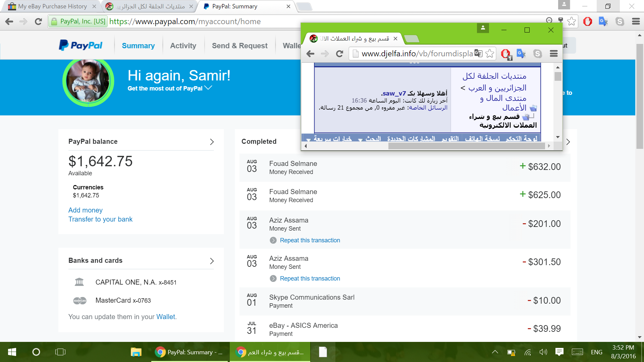The width and height of the screenshot is (644, 362).
Task: Open the Wallet link
Action: pyautogui.click(x=166, y=317)
